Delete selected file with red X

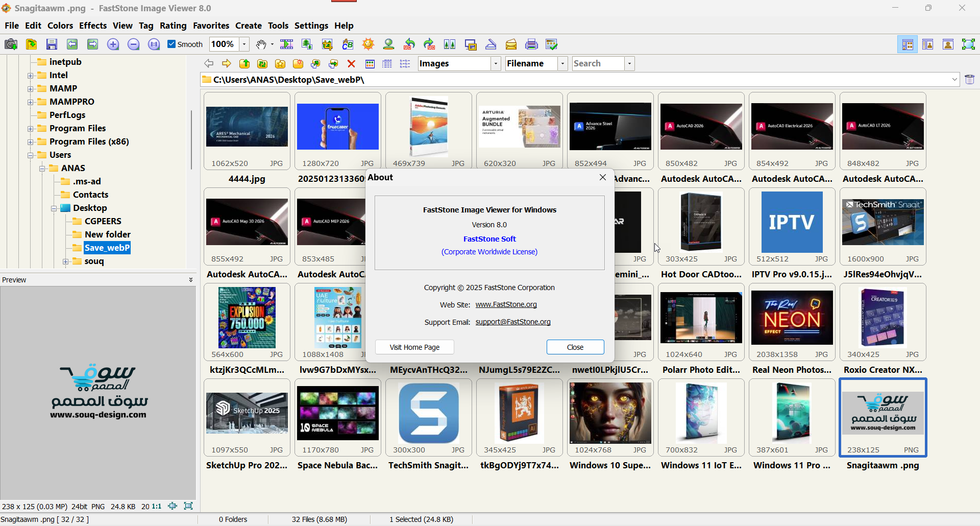point(351,63)
